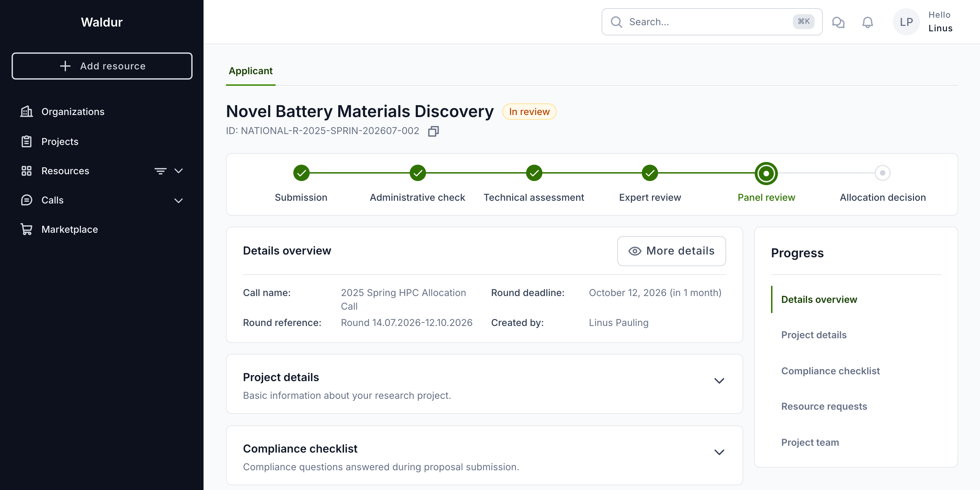
Task: Click the 'Novel Battery Materials Discovery' title
Action: click(x=360, y=112)
